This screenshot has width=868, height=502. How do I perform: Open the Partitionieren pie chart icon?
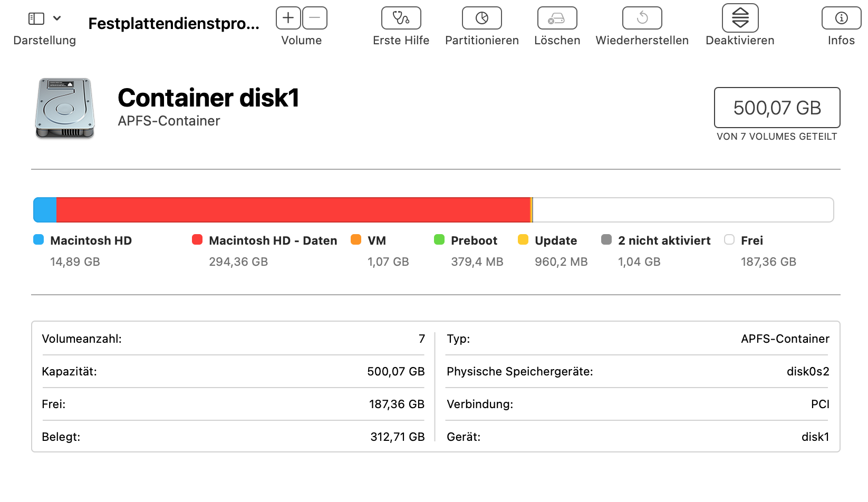[481, 18]
